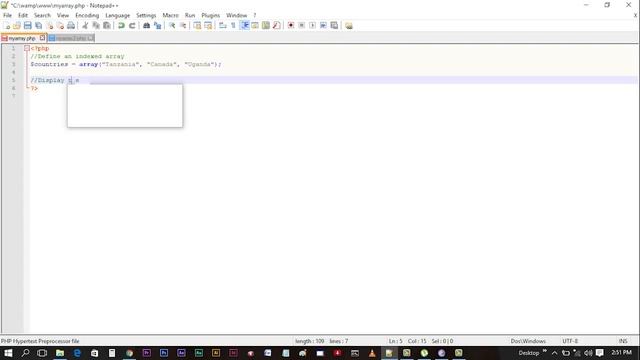Zoom in using the toolbar Zoom In icon
Image resolution: width=640 pixels, height=360 pixels.
coord(172,25)
